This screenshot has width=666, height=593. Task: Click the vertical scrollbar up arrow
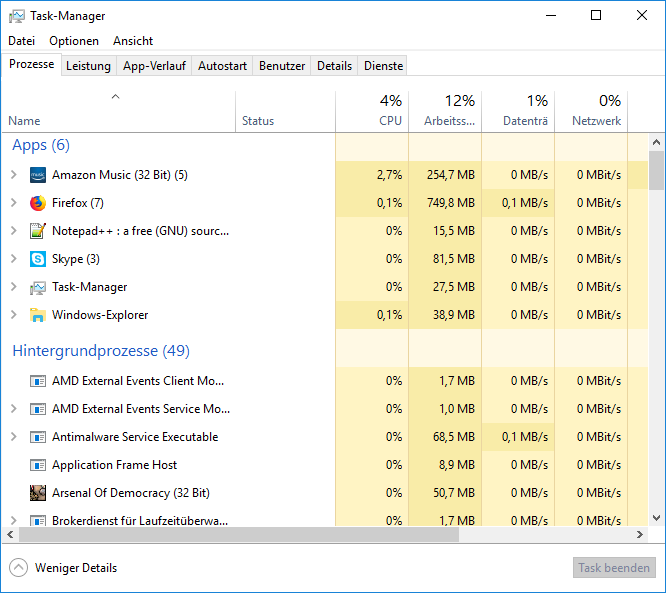click(656, 142)
